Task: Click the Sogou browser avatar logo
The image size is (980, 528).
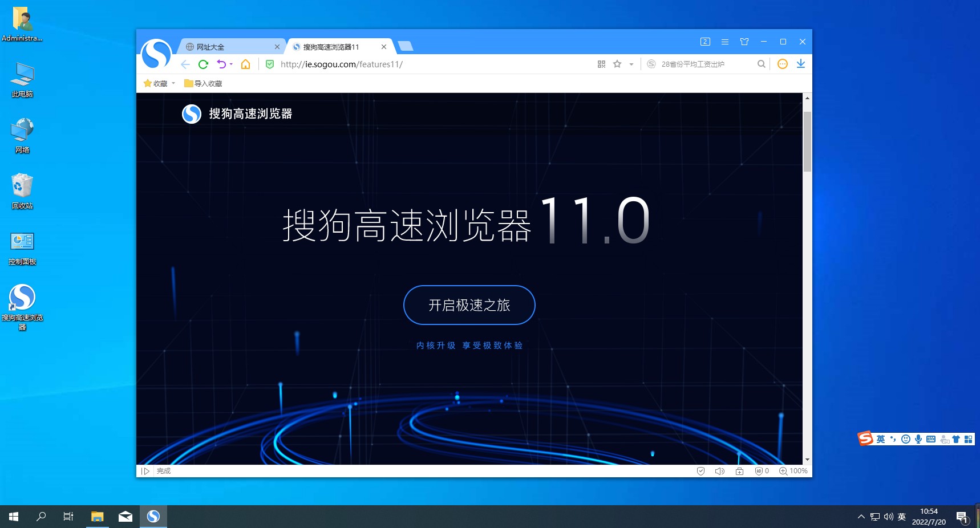Action: tap(156, 54)
